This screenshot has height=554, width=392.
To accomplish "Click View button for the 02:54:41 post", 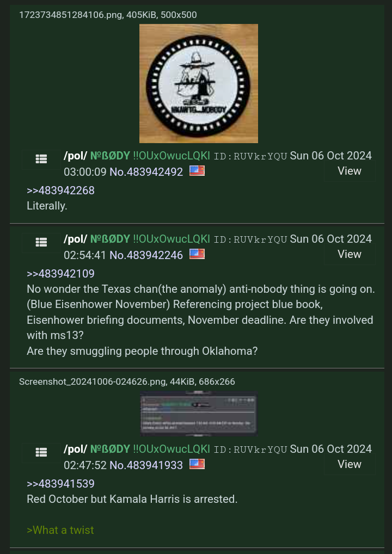I will [x=349, y=254].
